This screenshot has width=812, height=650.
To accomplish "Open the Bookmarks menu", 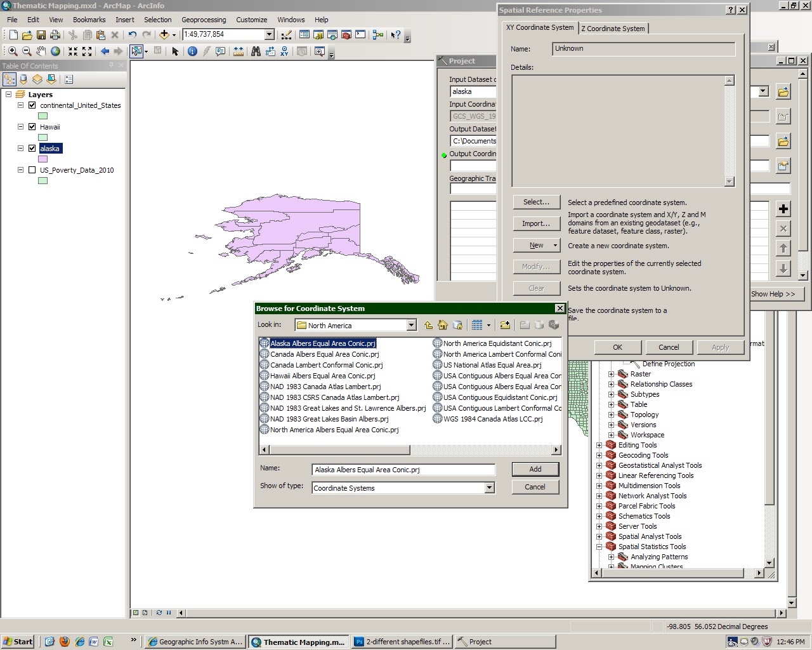I will point(89,20).
